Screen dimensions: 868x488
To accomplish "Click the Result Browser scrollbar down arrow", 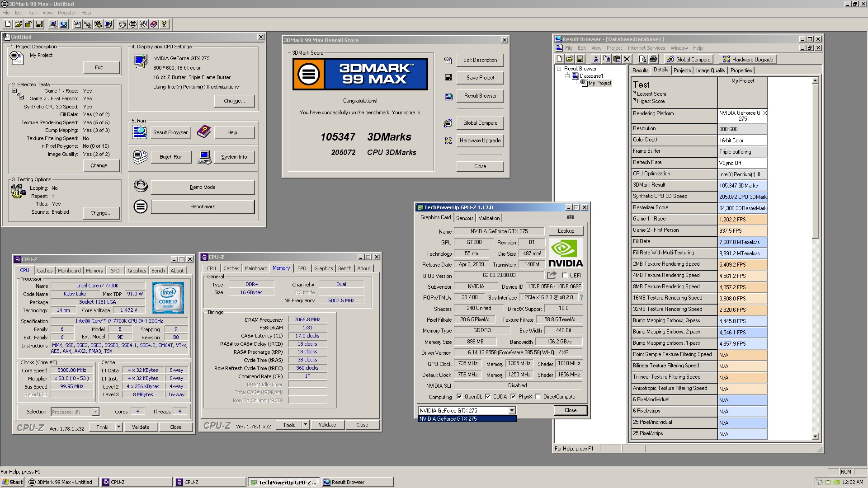I will [x=816, y=436].
